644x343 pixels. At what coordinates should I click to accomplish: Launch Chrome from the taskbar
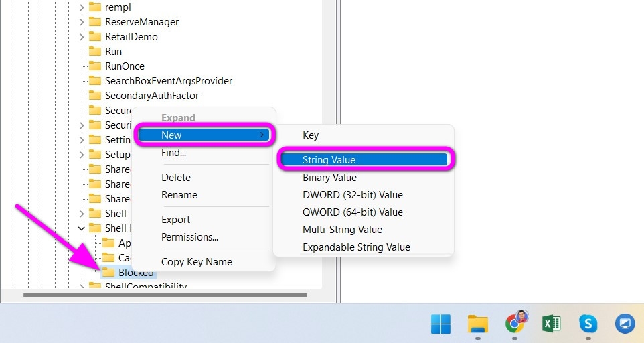tap(515, 322)
